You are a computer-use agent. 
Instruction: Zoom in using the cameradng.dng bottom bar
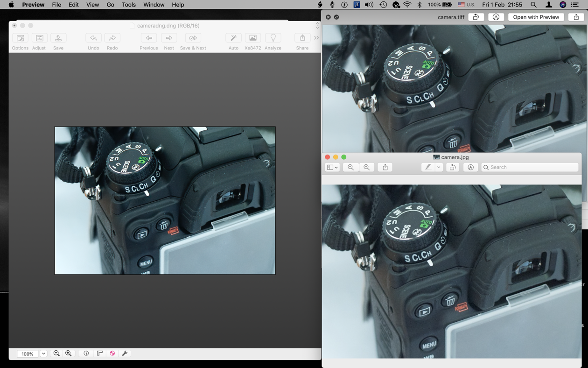pos(69,354)
